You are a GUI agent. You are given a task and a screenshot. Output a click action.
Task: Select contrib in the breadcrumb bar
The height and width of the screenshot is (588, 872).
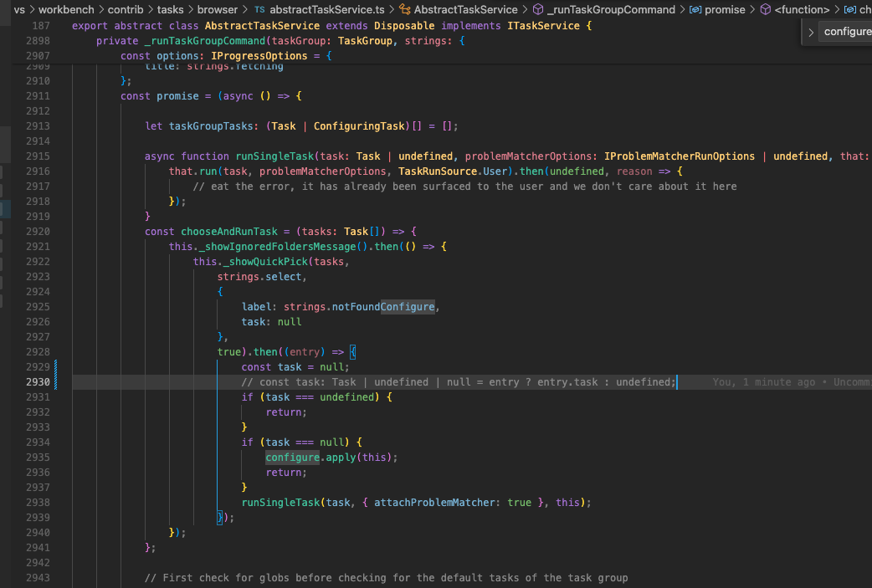(x=126, y=9)
